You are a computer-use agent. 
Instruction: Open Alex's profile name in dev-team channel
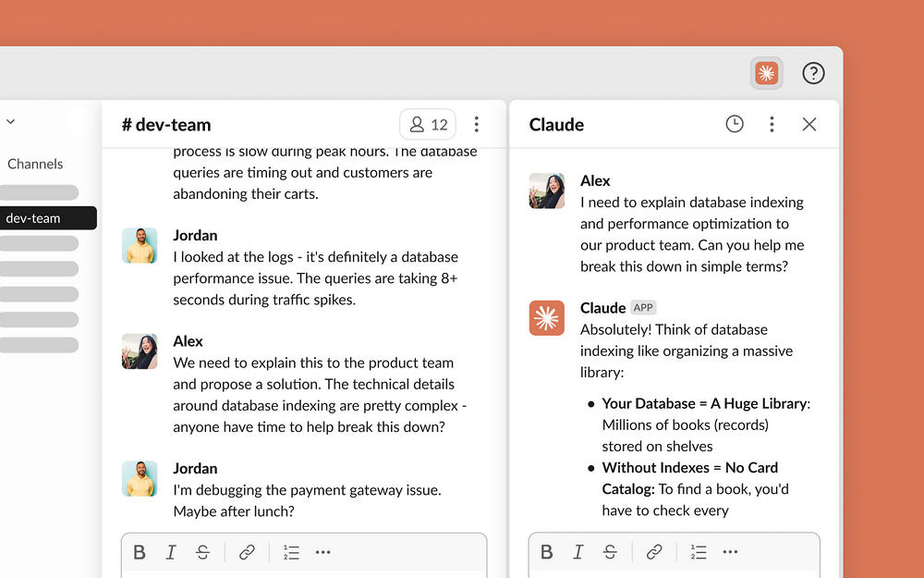188,341
